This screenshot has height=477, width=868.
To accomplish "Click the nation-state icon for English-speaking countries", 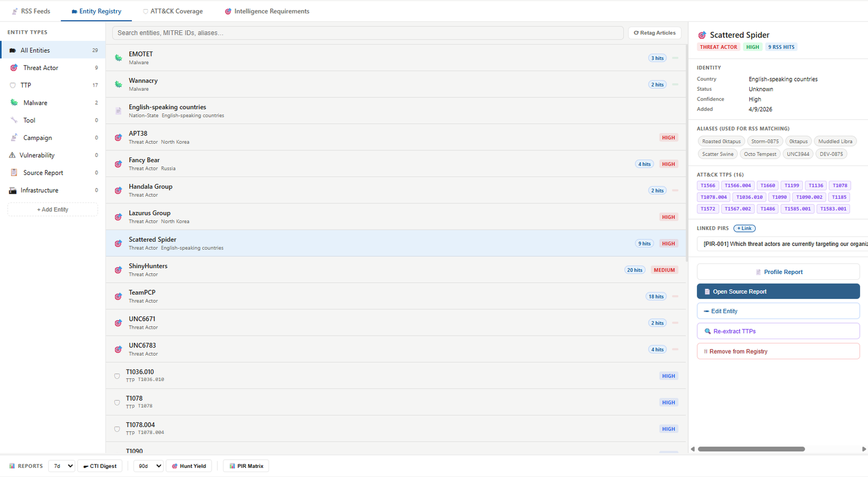I will tap(118, 111).
